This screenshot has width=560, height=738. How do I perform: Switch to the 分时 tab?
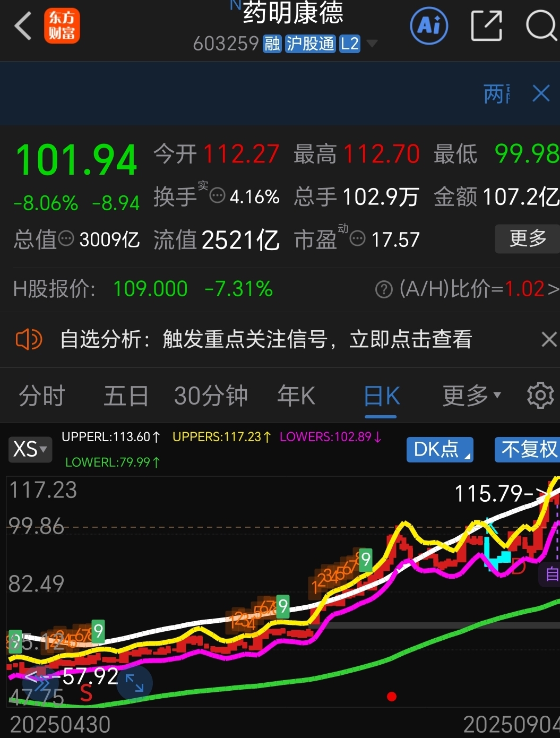[x=42, y=396]
